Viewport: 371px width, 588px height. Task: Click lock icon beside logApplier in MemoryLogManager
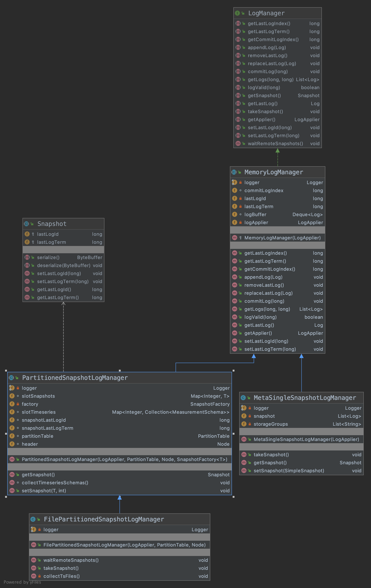pyautogui.click(x=240, y=223)
